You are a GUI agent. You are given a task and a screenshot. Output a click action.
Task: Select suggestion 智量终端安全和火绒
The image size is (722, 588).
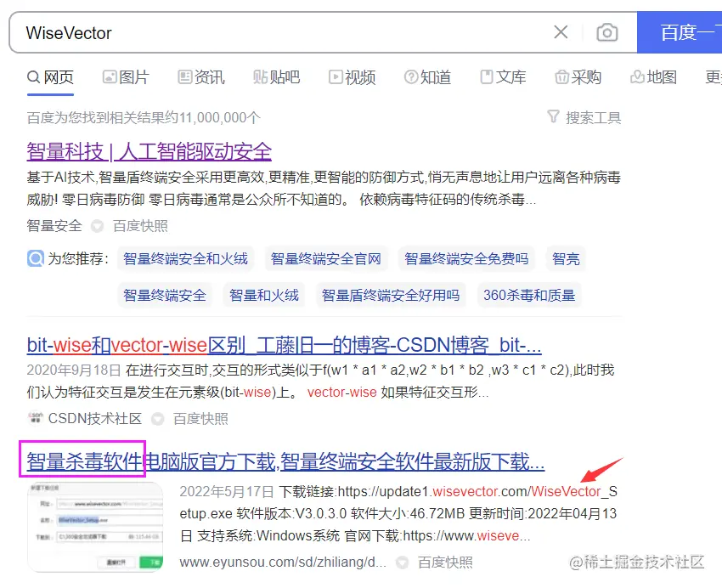[185, 258]
